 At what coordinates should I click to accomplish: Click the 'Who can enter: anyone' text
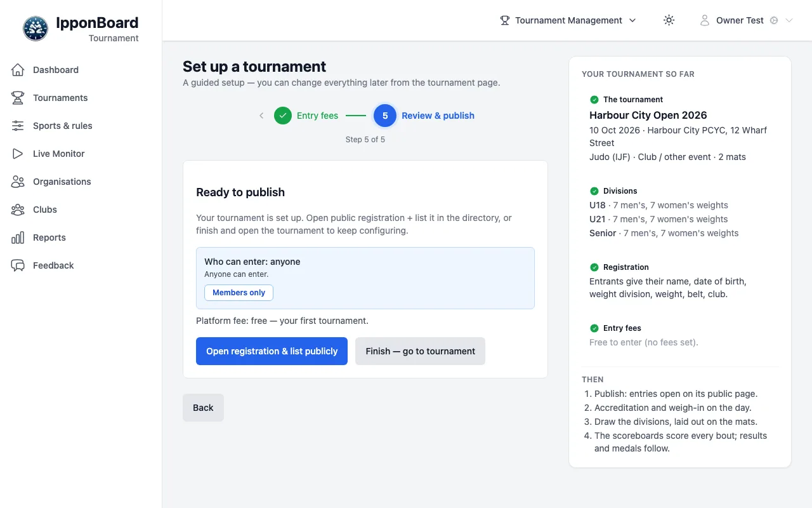tap(252, 262)
